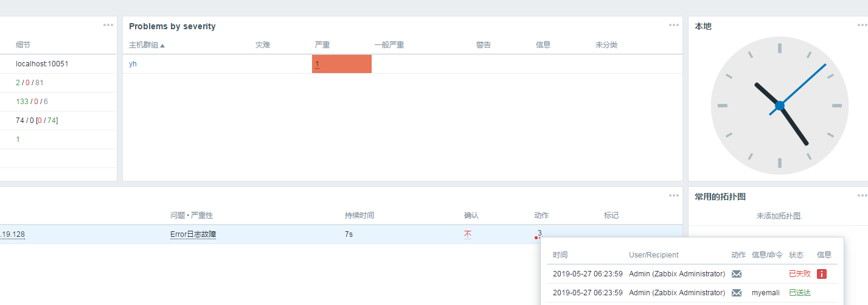Click the timestamp in the 已送达 row

tap(588, 293)
